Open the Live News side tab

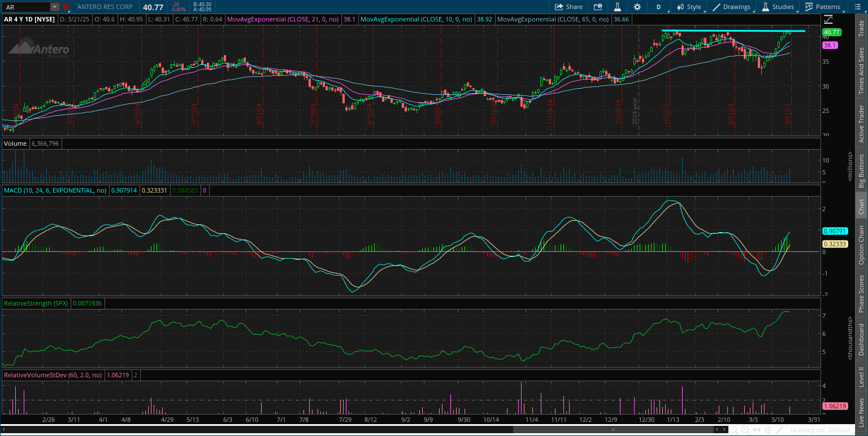pyautogui.click(x=861, y=412)
